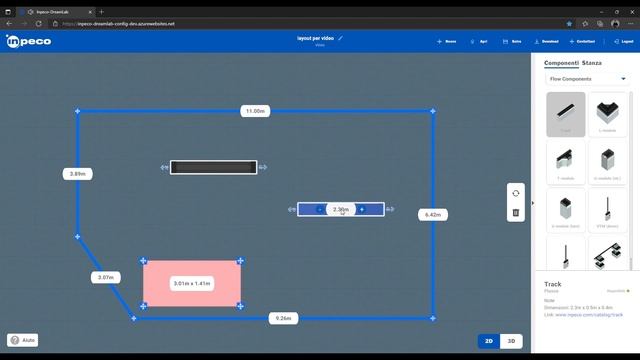Click the browser favorites star icon

coord(569,24)
